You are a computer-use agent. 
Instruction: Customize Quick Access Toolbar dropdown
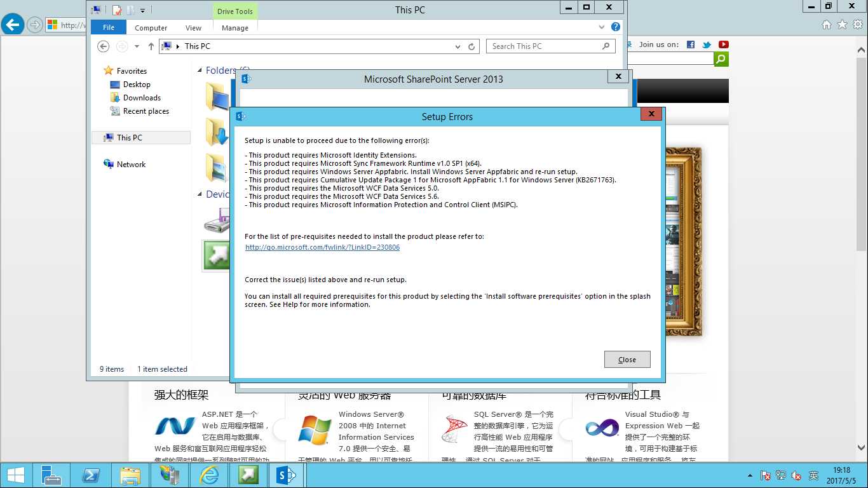tap(142, 10)
